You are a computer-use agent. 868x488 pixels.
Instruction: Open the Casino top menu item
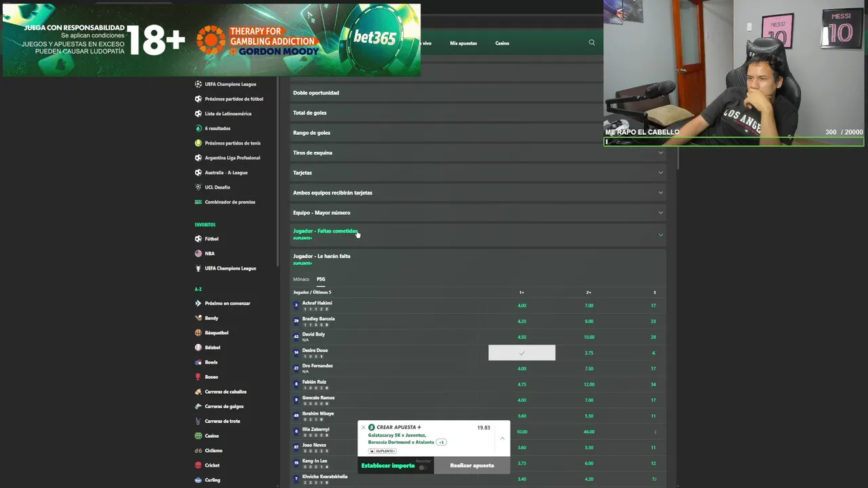502,43
